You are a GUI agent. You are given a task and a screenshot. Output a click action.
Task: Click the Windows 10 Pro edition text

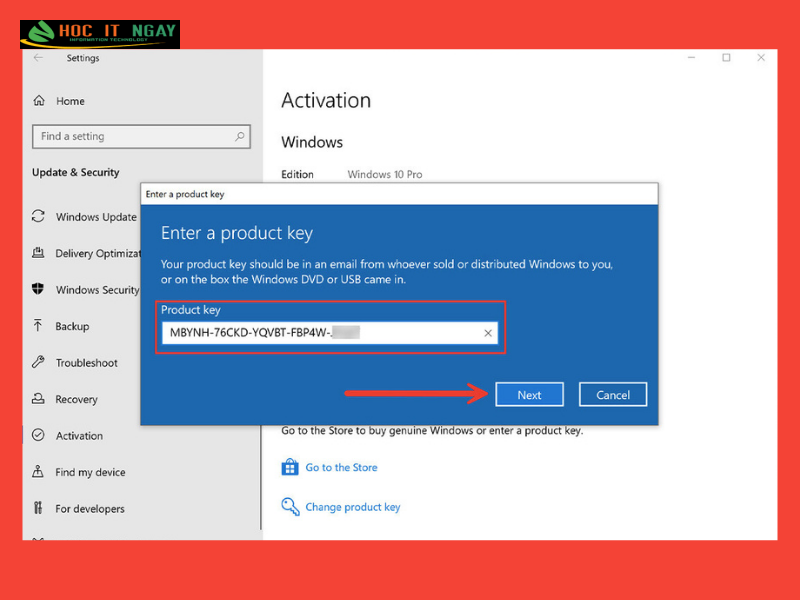click(385, 174)
